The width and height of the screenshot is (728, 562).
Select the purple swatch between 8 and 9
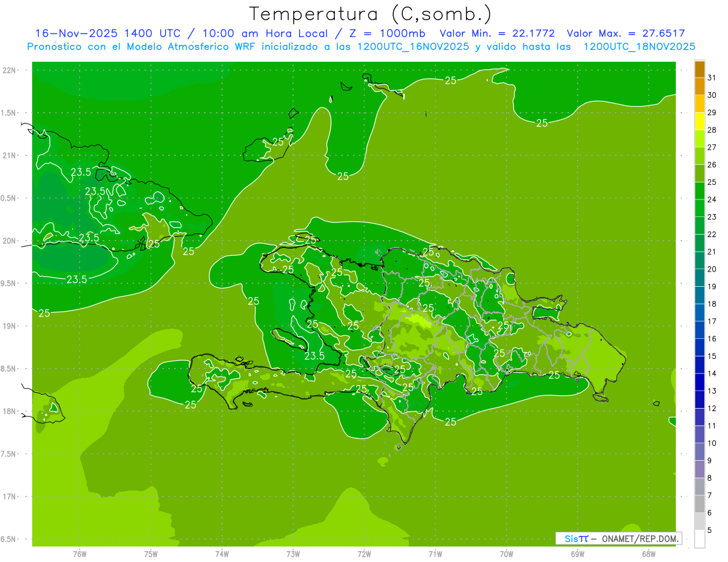[699, 469]
